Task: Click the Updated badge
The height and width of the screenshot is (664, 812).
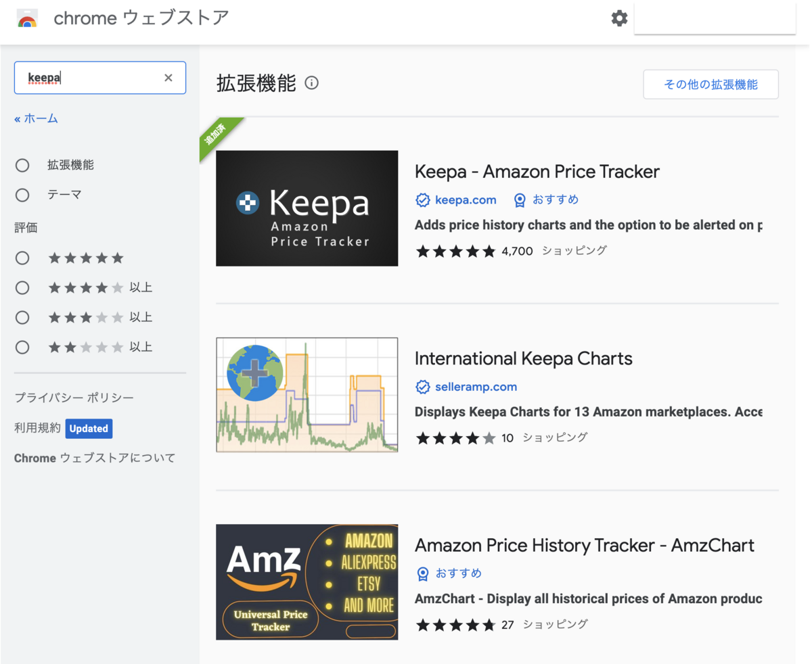Action: (x=89, y=428)
